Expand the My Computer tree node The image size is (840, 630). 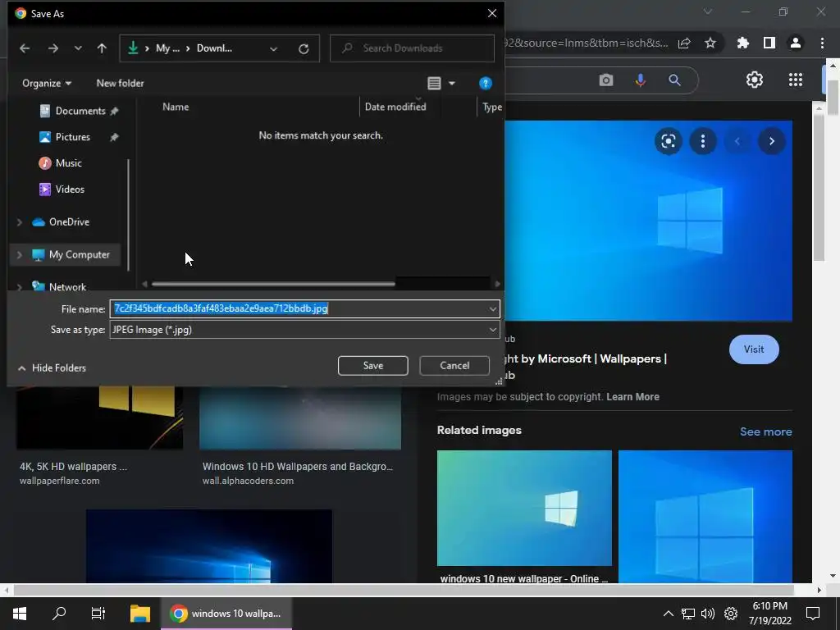click(20, 254)
